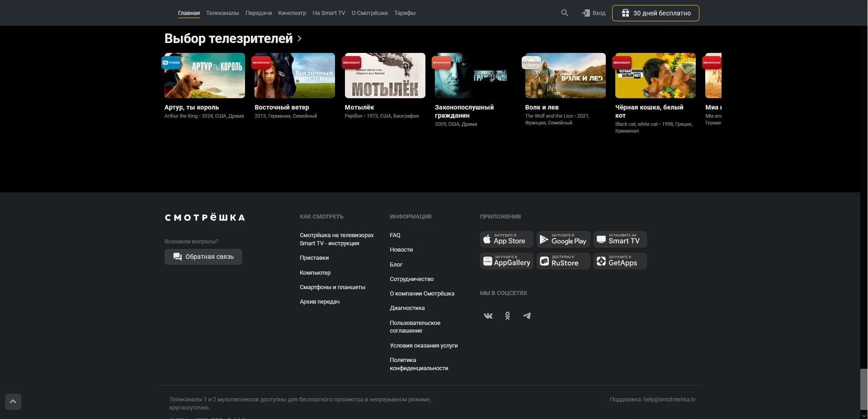
Task: Open the Тарифы menu item
Action: point(405,13)
